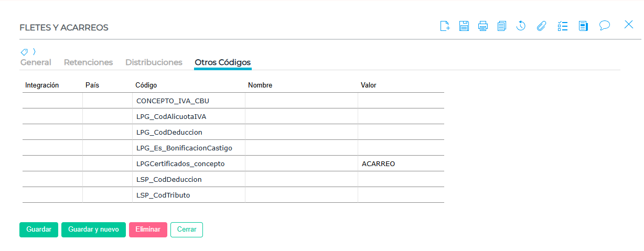Open the history clock icon

(x=521, y=26)
